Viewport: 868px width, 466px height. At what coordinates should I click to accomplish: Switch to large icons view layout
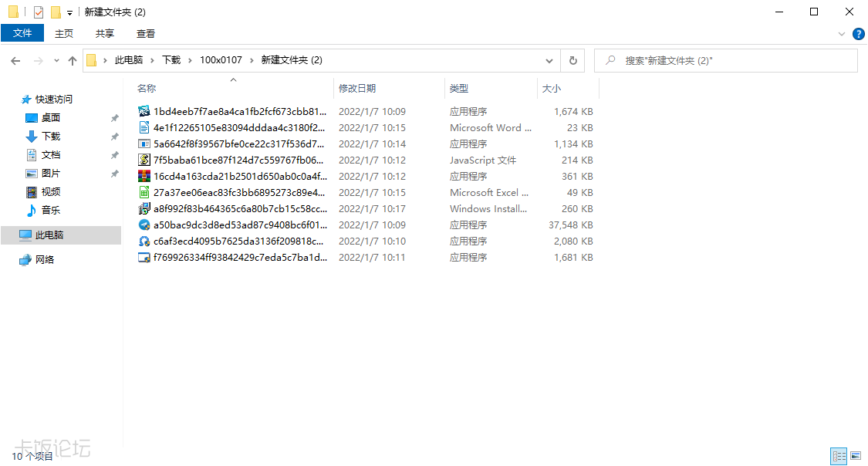[855, 457]
